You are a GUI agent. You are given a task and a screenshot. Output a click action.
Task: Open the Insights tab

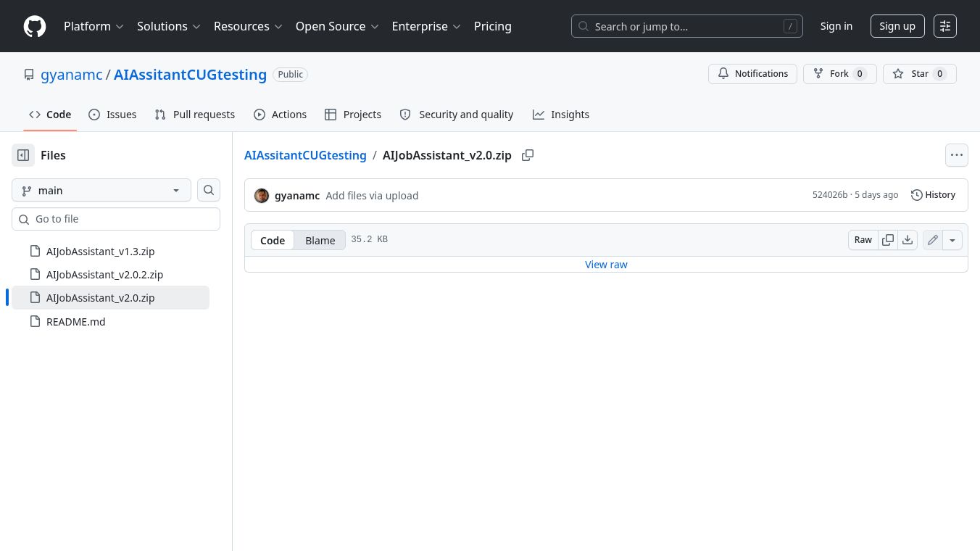coord(561,115)
